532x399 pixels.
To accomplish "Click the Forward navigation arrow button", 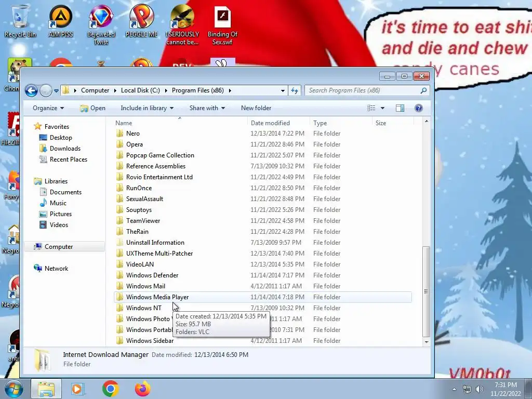I will pyautogui.click(x=46, y=90).
